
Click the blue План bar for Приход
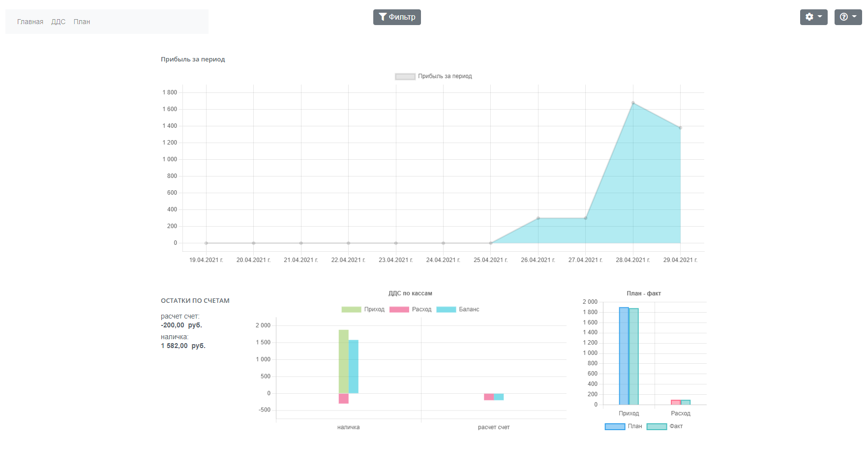pyautogui.click(x=624, y=356)
